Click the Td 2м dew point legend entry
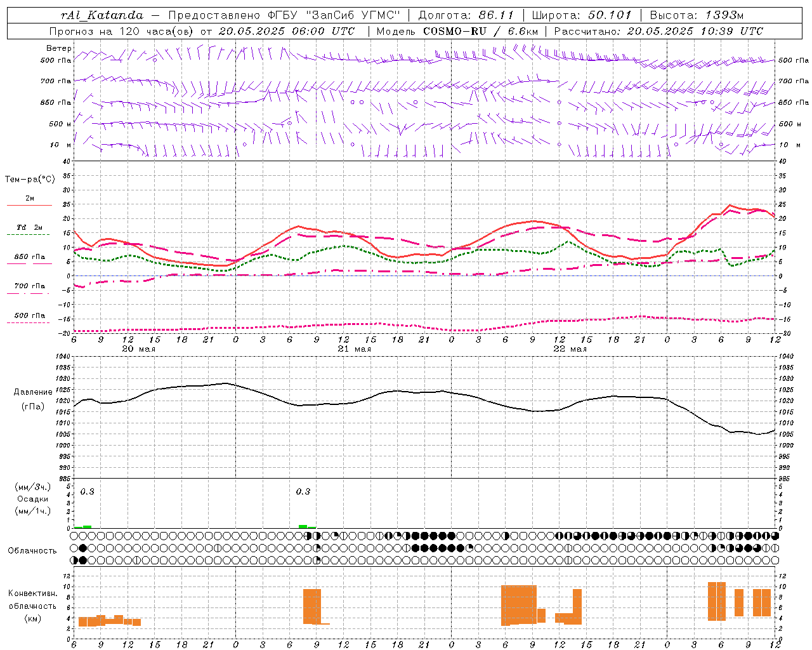Viewport: 812px width, 650px height. click(x=30, y=227)
